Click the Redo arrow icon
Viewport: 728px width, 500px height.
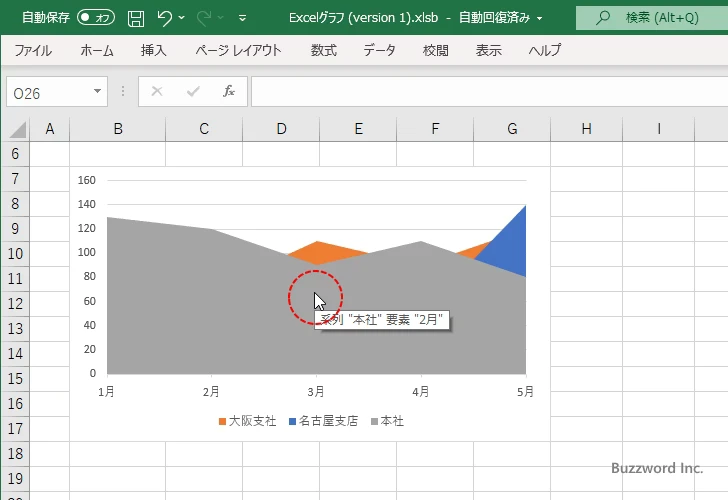pyautogui.click(x=204, y=18)
